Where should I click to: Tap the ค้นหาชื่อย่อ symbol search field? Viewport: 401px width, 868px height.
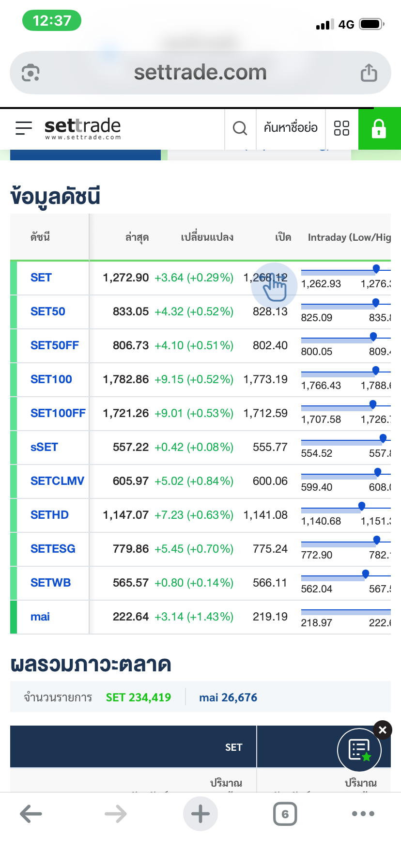click(291, 128)
